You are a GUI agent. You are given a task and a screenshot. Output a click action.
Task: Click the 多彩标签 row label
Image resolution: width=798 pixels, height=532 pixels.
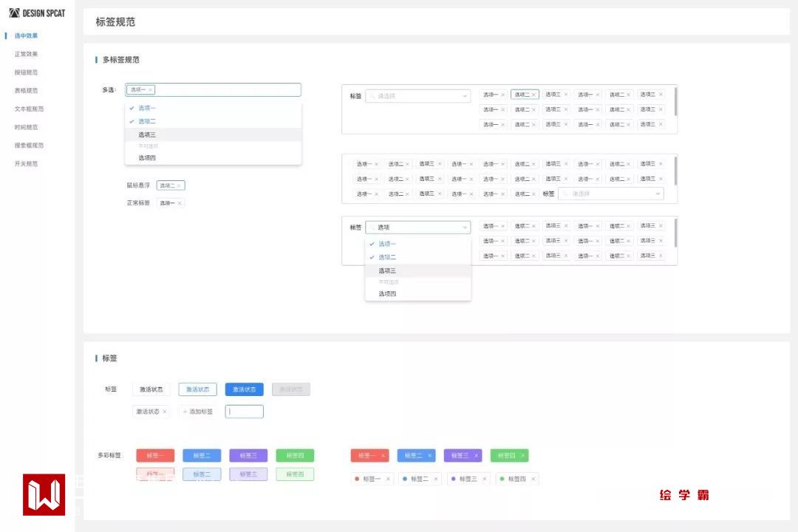pos(109,456)
